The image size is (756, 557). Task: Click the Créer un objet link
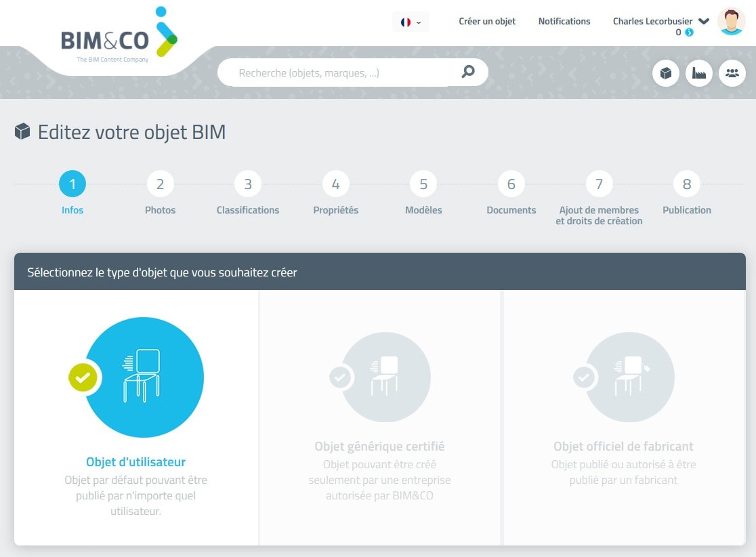(487, 21)
